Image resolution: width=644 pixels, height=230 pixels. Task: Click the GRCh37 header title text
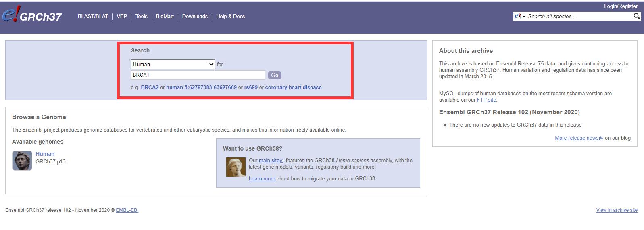point(41,17)
